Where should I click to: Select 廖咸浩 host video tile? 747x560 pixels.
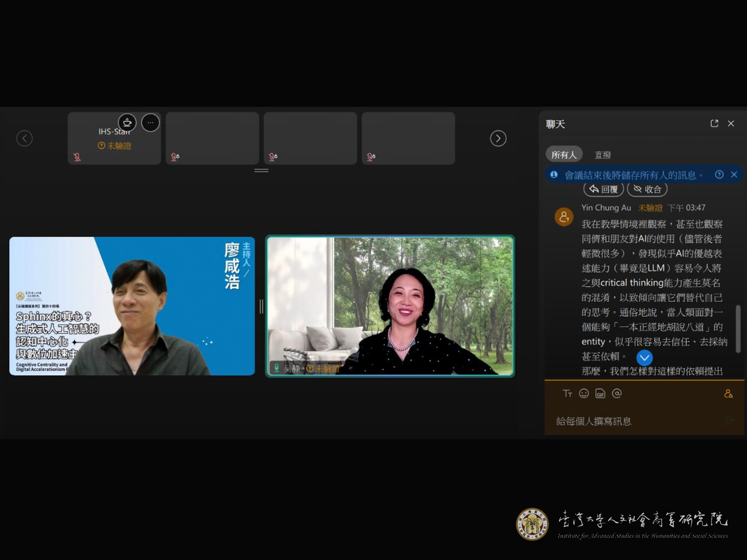pyautogui.click(x=132, y=306)
